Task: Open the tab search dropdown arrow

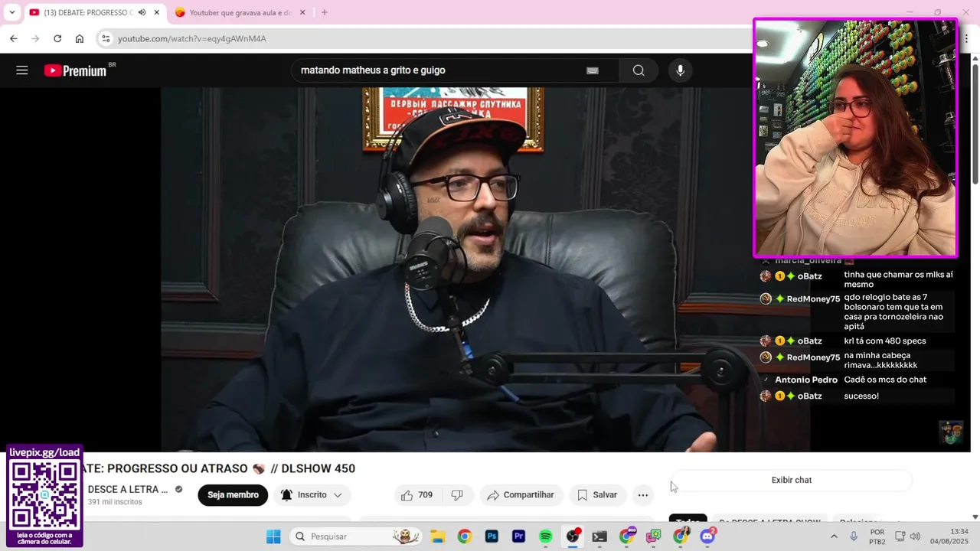Action: (x=11, y=12)
